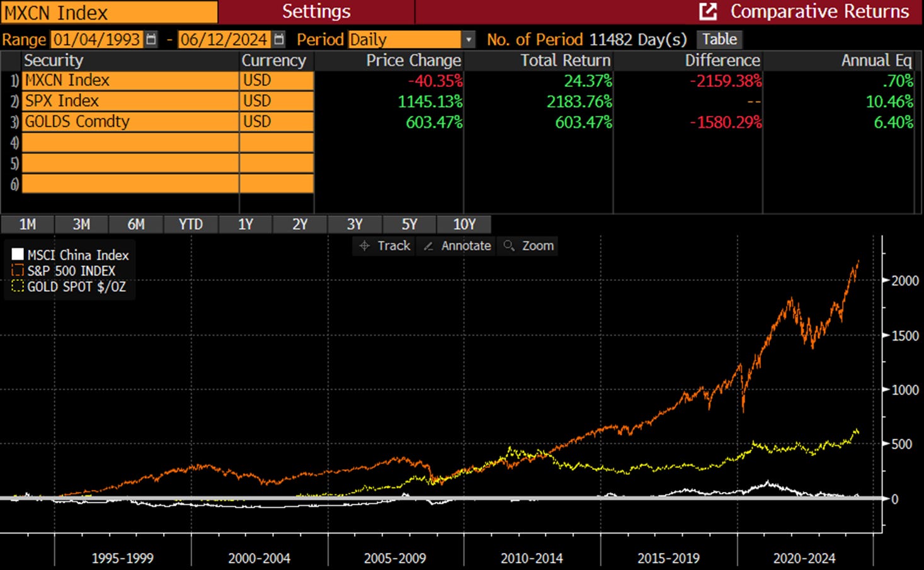Select the 10Y range tab
The height and width of the screenshot is (570, 924).
(x=464, y=224)
